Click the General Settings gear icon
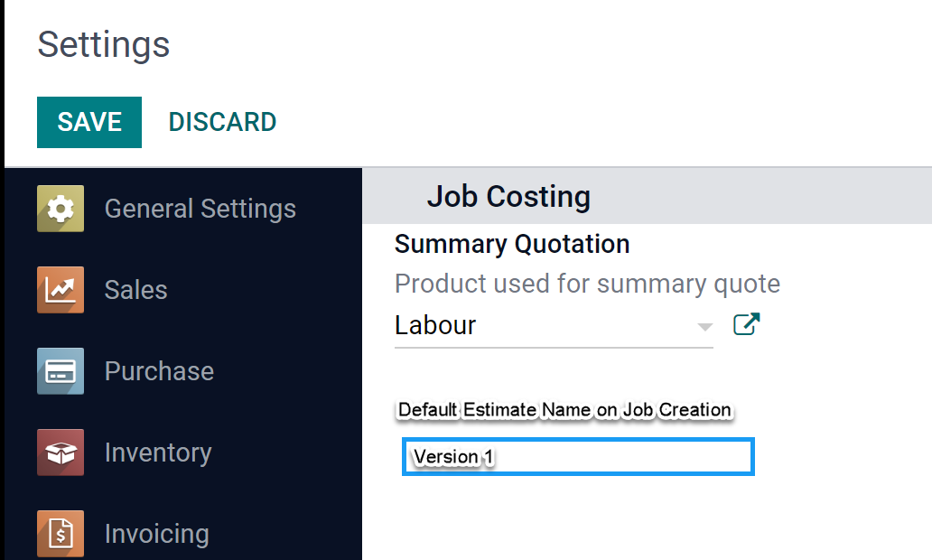 click(61, 209)
